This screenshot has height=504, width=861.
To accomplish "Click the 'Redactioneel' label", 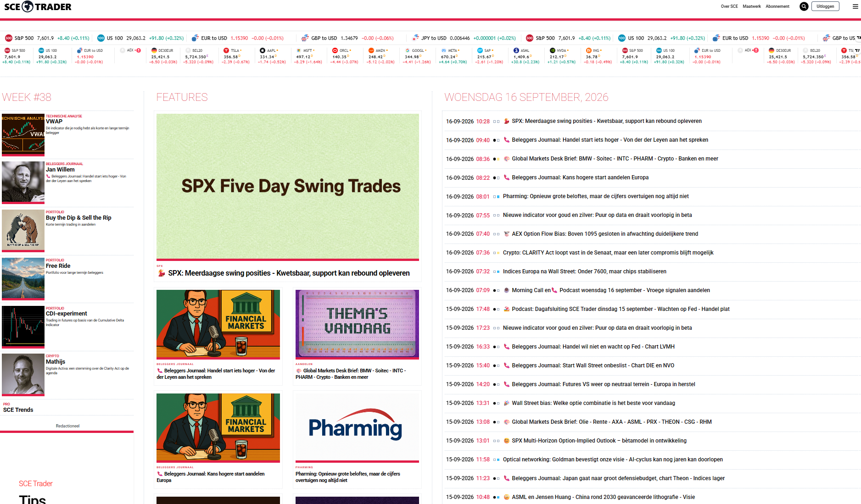I will (67, 426).
